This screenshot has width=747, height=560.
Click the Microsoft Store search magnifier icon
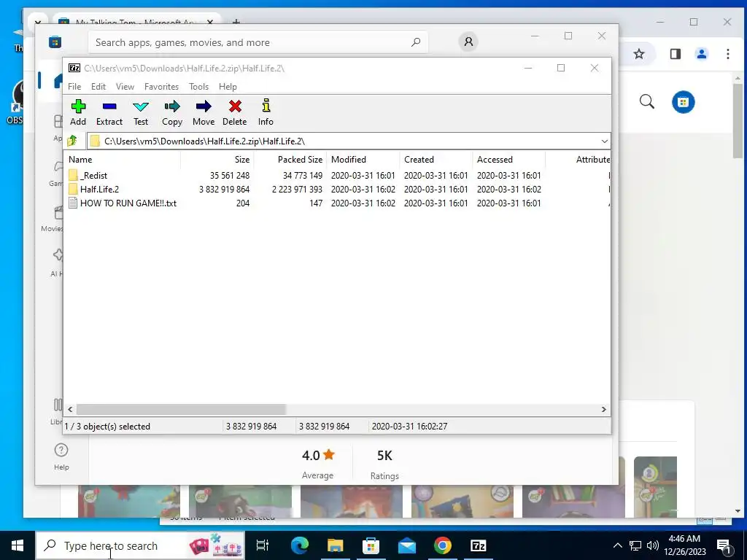click(x=415, y=42)
